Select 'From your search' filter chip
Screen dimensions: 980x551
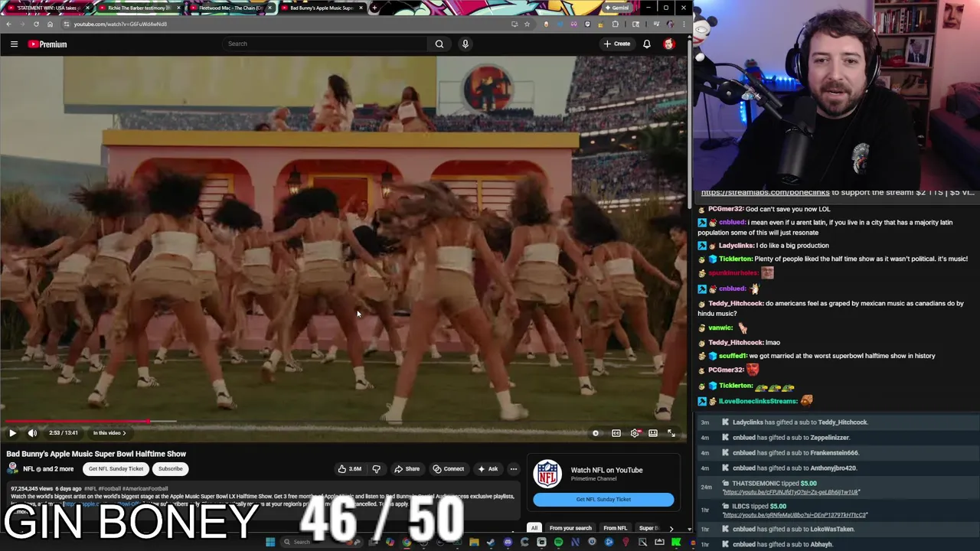coord(570,528)
